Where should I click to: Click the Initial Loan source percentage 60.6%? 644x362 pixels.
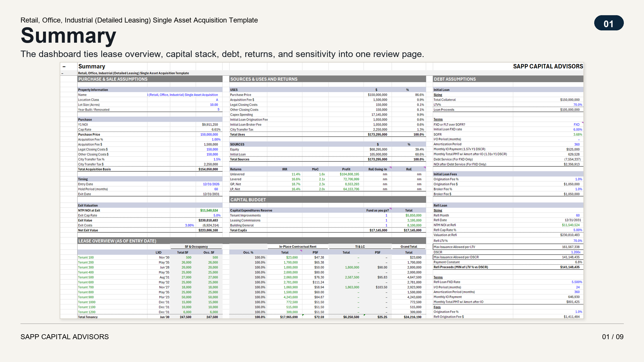point(419,154)
